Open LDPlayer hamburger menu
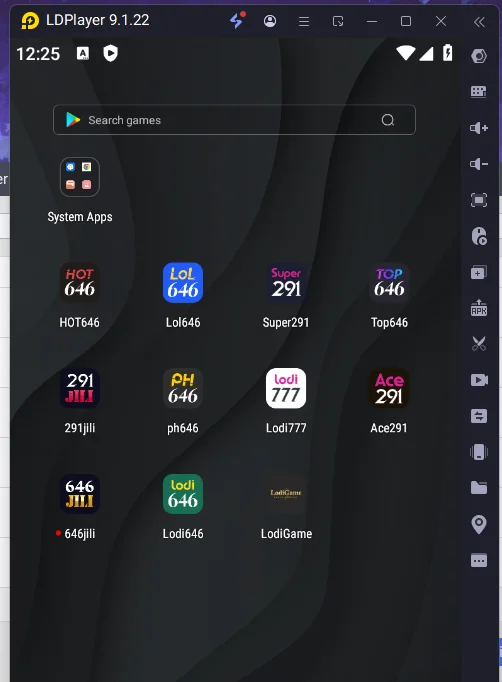 point(304,21)
